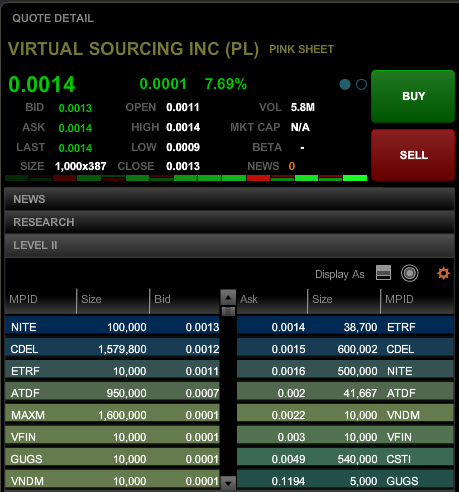Sort by bid-side Size column header
Image resolution: width=459 pixels, height=492 pixels.
(113, 300)
